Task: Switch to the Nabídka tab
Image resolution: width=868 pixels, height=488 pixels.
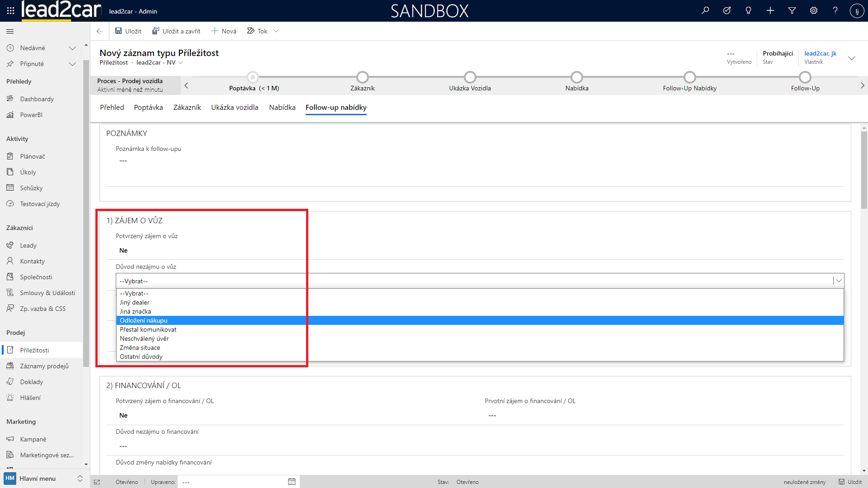Action: 282,108
